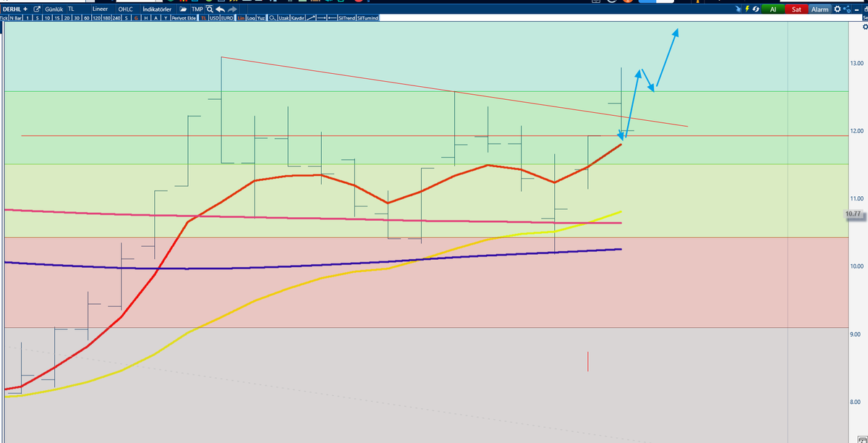Select the 240 minute period

[116, 17]
